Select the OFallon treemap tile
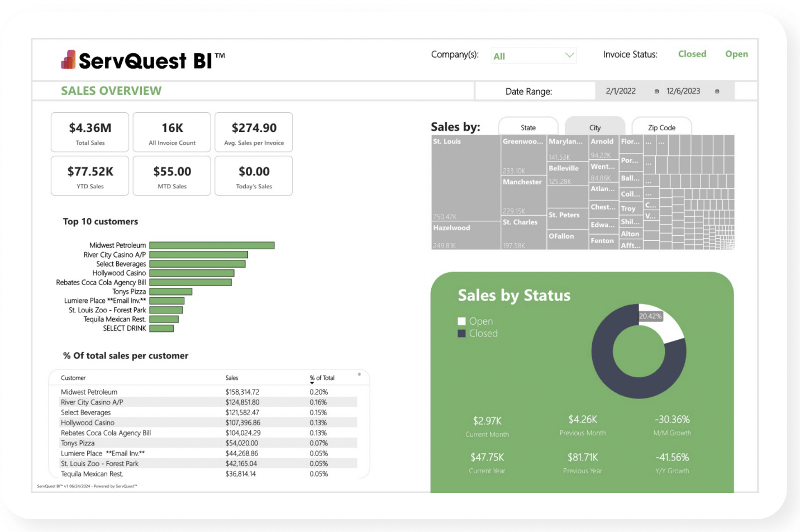The height and width of the screenshot is (532, 800). [568, 240]
